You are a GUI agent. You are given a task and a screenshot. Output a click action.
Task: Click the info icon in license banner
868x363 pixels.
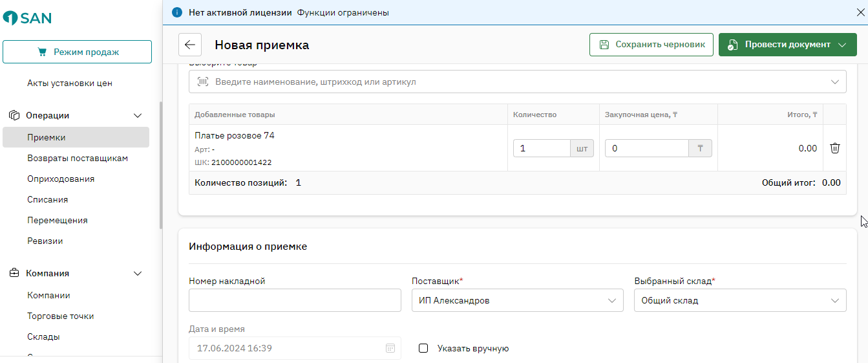tap(177, 12)
